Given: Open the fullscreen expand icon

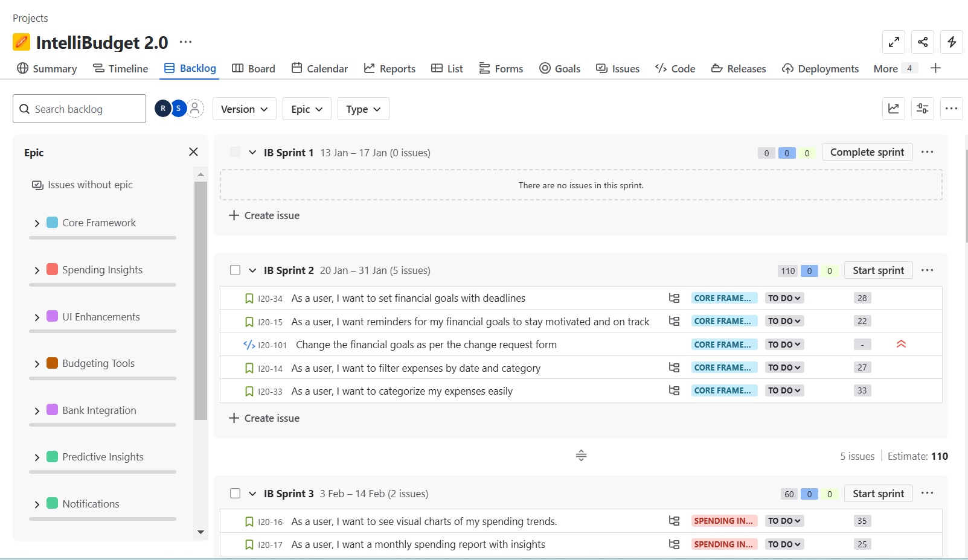Looking at the screenshot, I should pyautogui.click(x=894, y=42).
